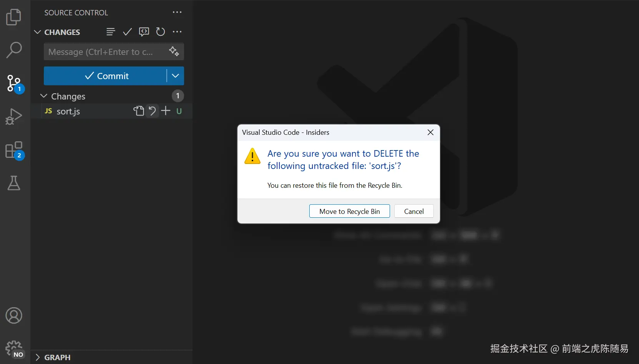639x364 pixels.
Task: Click the commit checkmark icon in Changes header
Action: [x=127, y=32]
